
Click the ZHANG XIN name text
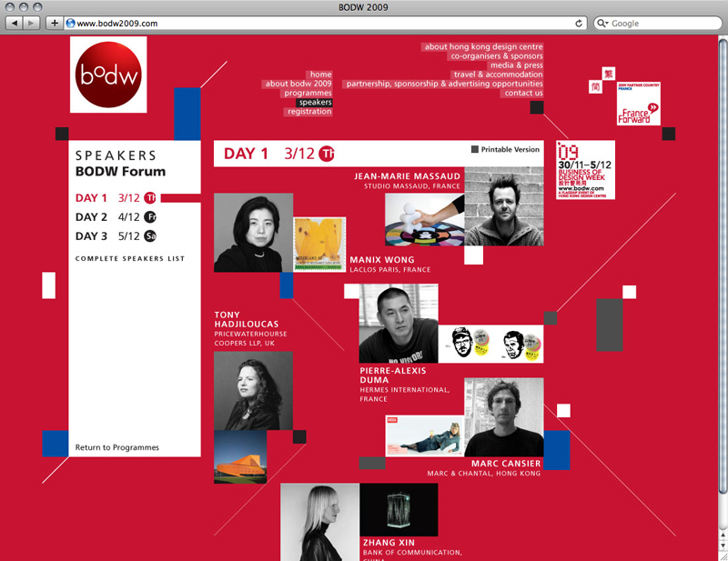click(x=389, y=543)
